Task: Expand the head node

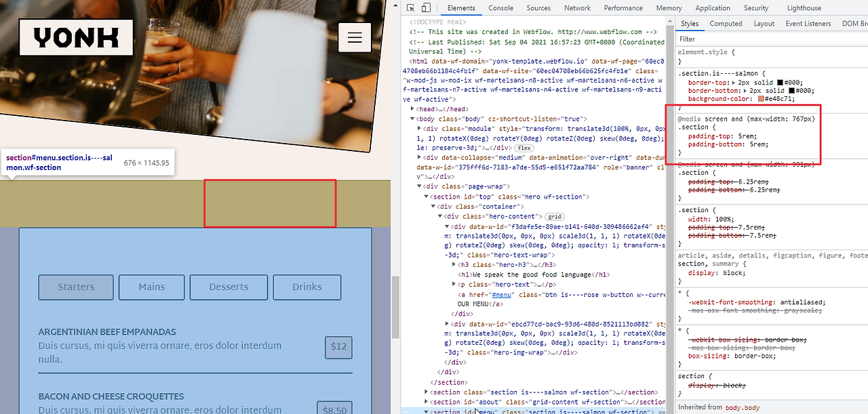Action: click(413, 109)
